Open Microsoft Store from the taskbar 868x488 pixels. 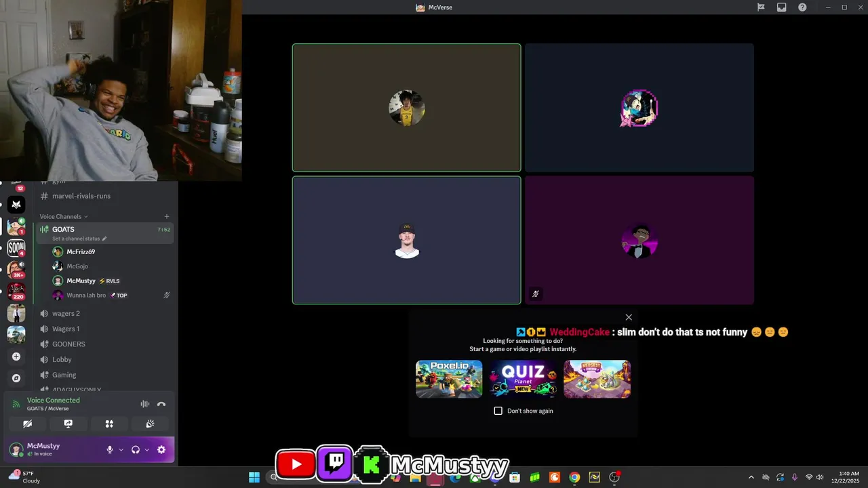click(x=515, y=477)
